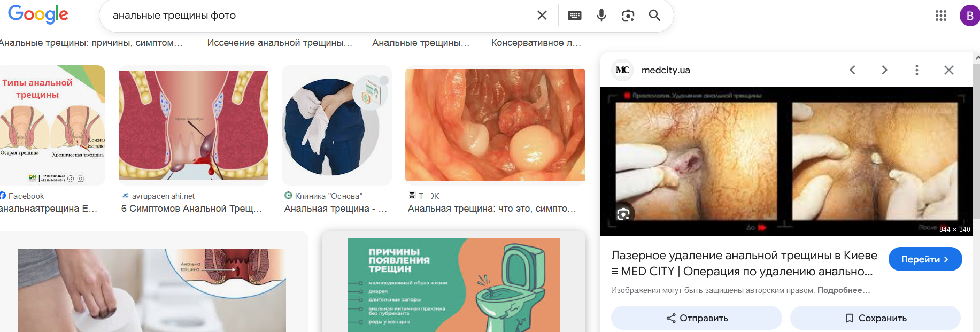Open 'Анальные трещины: причины, симптом...' caption
The height and width of the screenshot is (332, 980).
pos(91,43)
